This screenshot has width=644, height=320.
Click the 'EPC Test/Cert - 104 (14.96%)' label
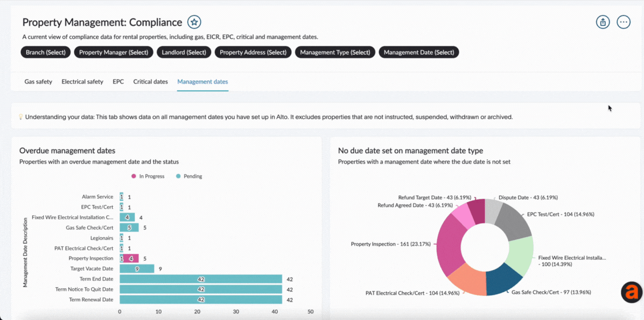tap(561, 214)
